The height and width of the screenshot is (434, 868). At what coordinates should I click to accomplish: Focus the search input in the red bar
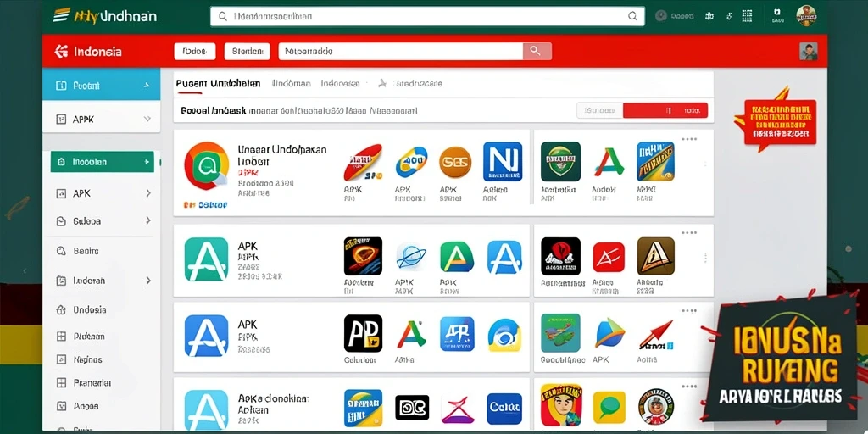(401, 52)
